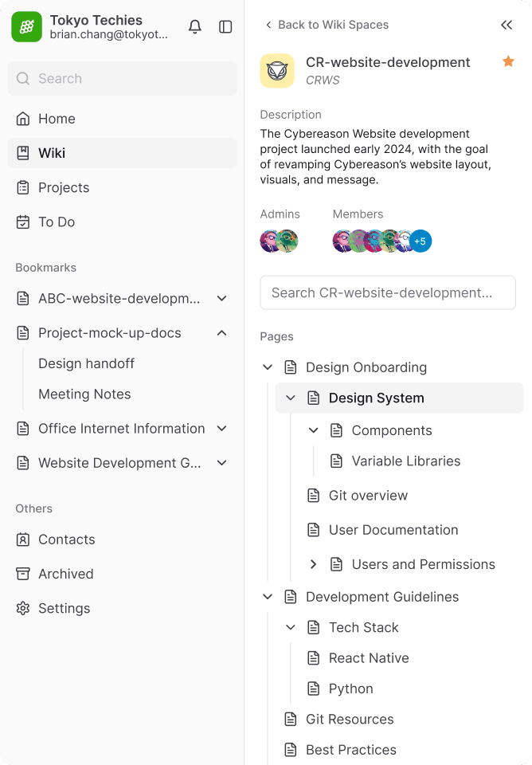Show the +5 additional members
The height and width of the screenshot is (765, 532).
click(x=420, y=241)
